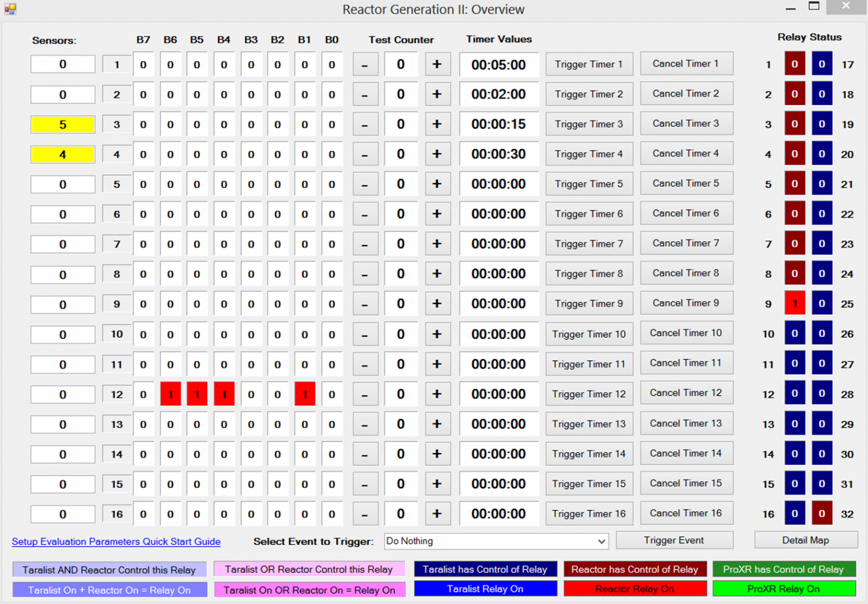Click relay 16 blue status box
The height and width of the screenshot is (604, 868).
794,514
